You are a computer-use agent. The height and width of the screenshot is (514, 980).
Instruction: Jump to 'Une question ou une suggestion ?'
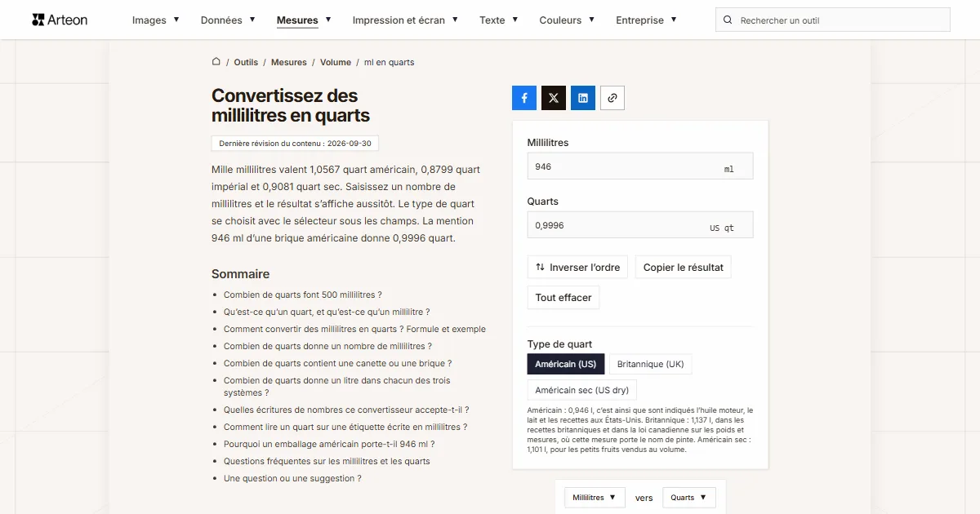[292, 478]
